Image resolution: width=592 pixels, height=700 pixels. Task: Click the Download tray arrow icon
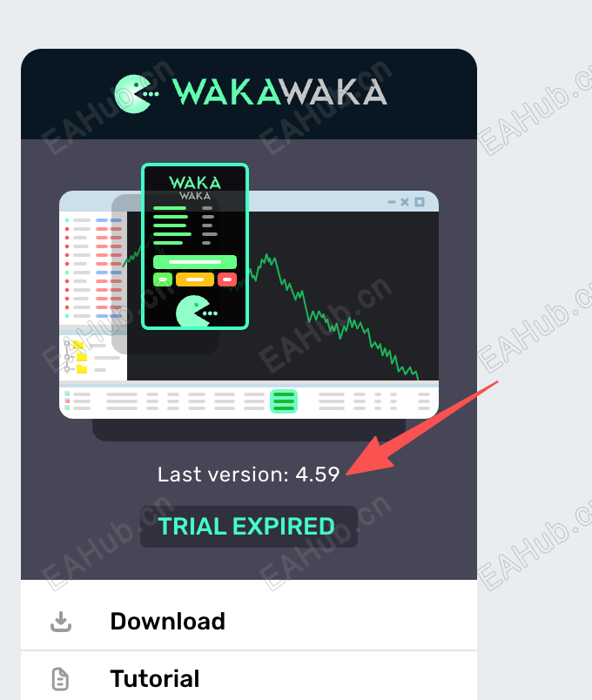point(61,622)
